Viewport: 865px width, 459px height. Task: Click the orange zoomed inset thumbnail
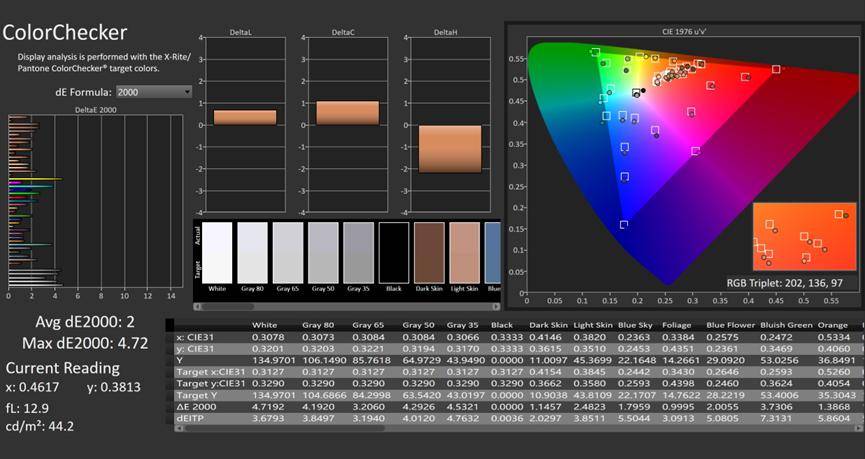point(803,236)
